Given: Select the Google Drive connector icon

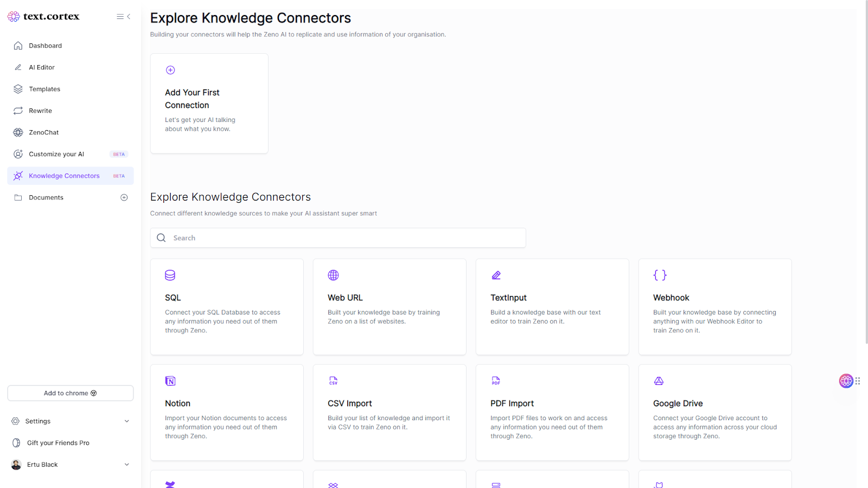Looking at the screenshot, I should coord(659,381).
